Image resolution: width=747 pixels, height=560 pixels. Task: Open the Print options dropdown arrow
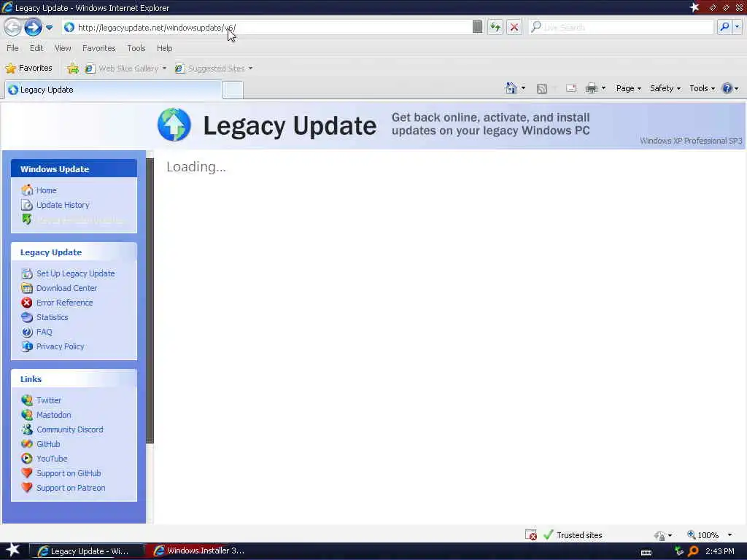[603, 88]
